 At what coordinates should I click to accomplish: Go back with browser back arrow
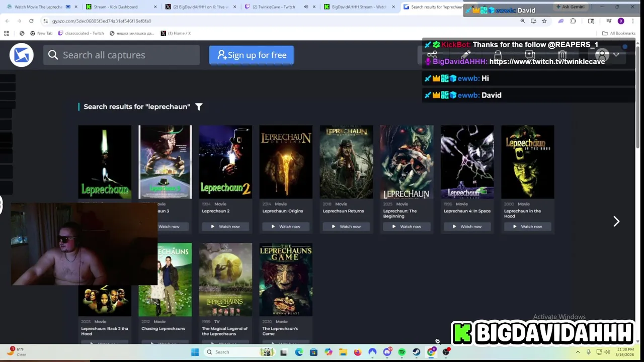[x=7, y=21]
